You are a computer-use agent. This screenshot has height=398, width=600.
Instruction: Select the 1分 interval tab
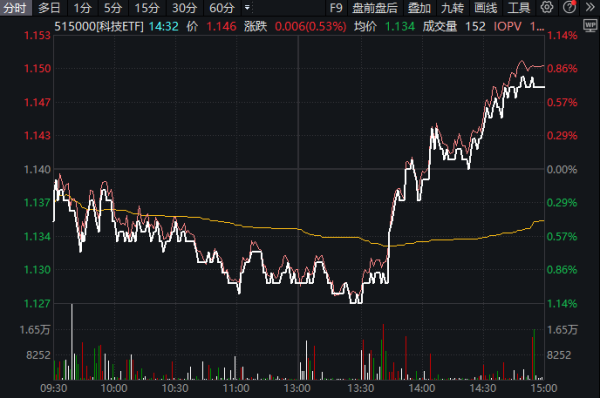click(83, 8)
